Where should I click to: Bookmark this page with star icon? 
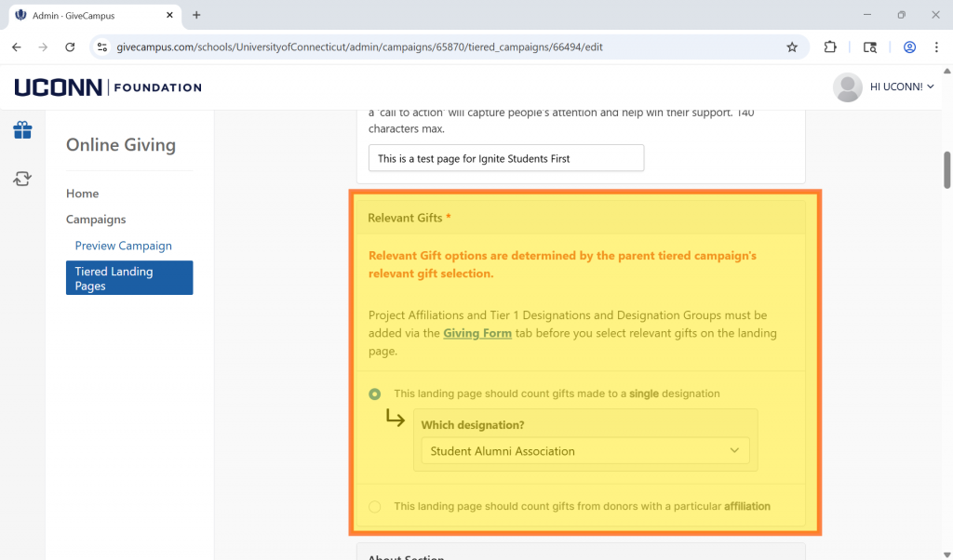tap(792, 47)
